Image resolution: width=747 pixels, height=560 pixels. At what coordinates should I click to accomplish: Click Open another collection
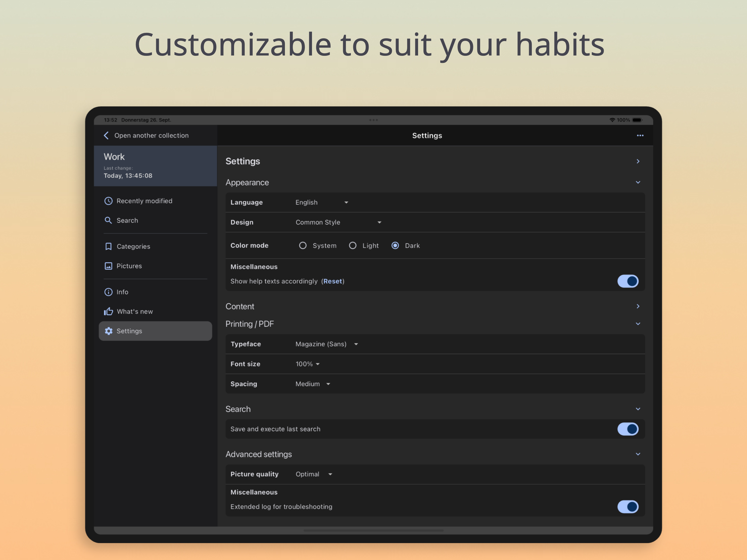tap(151, 135)
